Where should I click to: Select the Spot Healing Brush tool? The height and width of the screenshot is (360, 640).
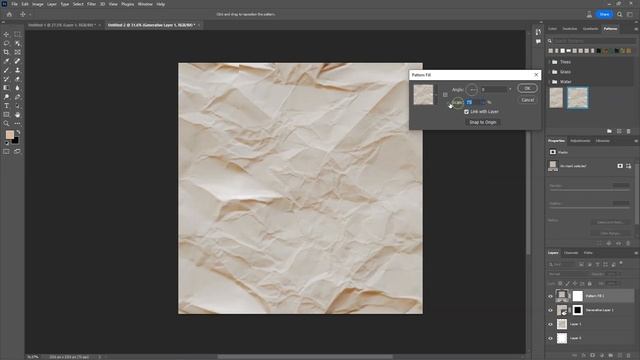(18, 61)
